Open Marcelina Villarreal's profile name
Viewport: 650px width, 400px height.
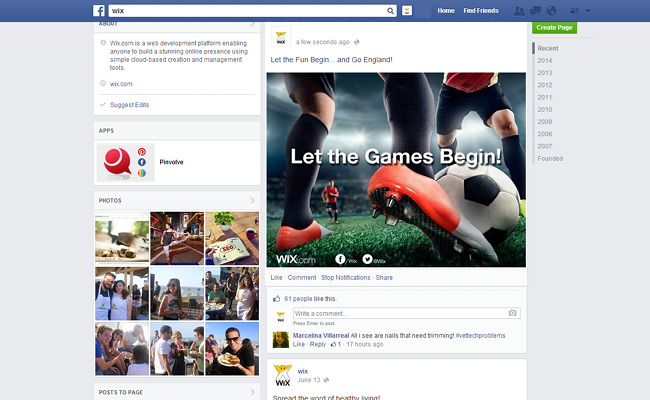(321, 335)
